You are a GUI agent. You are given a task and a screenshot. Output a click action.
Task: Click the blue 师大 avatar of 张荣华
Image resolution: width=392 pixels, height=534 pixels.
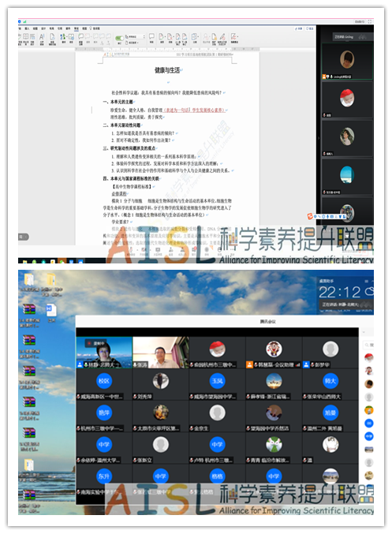(330, 381)
